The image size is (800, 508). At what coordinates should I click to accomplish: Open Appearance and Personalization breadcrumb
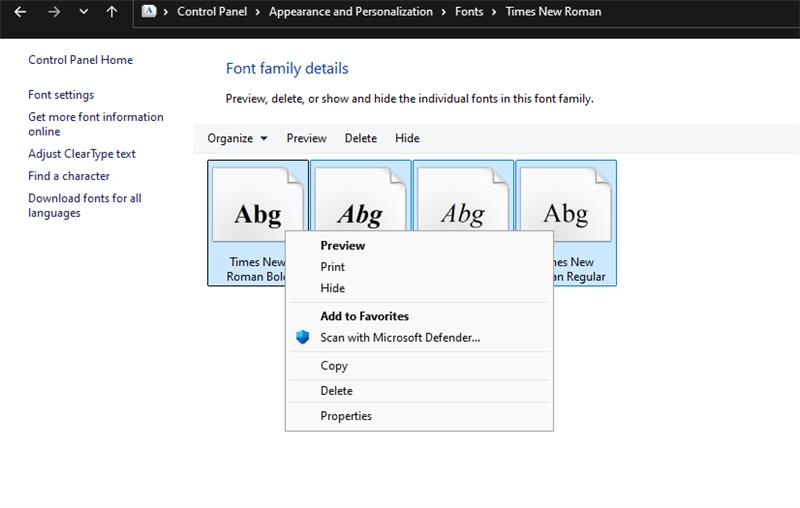point(351,12)
